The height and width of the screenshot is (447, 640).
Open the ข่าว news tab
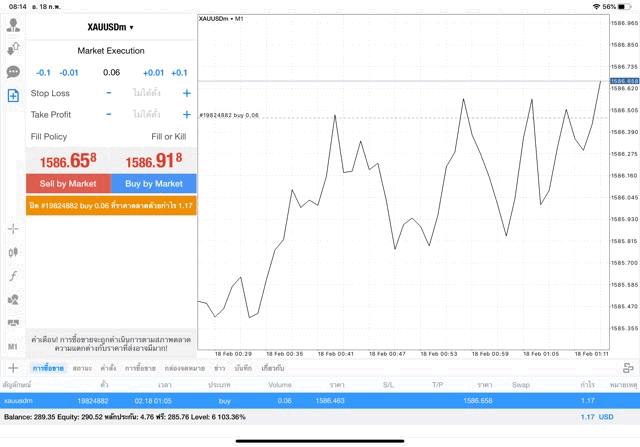pyautogui.click(x=220, y=368)
